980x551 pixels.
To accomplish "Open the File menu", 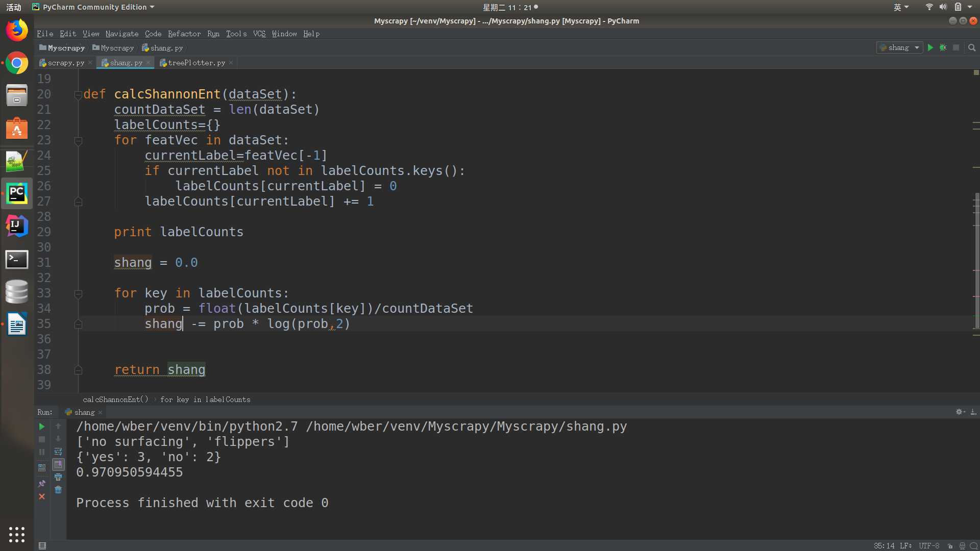I will (x=45, y=34).
